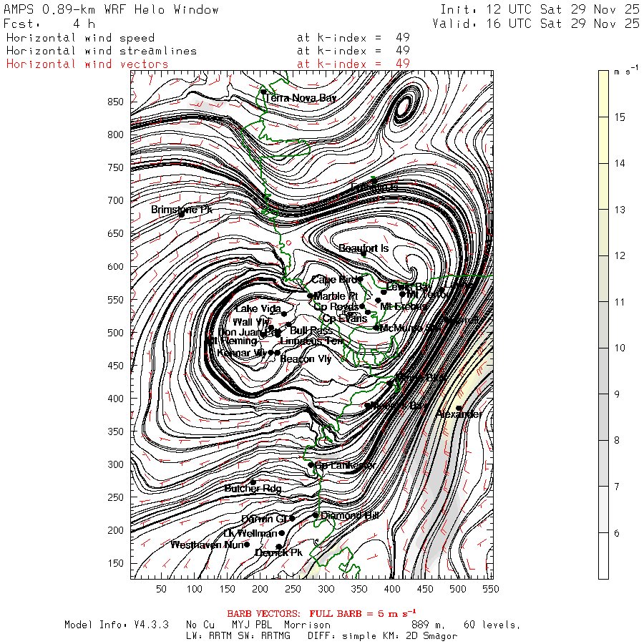This screenshot has width=644, height=644.
Task: Select the Cp Lankester label
Action: point(345,465)
